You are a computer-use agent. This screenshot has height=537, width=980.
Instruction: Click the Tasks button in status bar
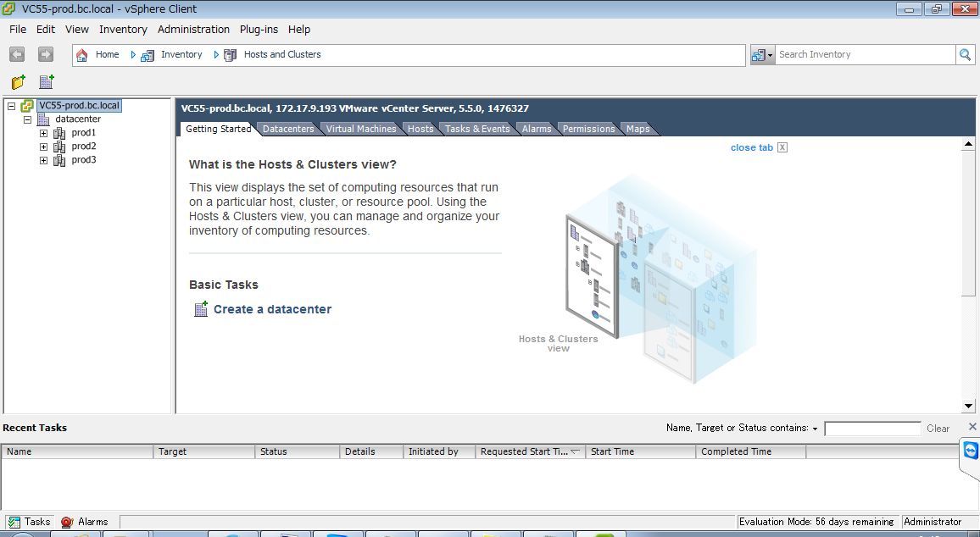29,522
